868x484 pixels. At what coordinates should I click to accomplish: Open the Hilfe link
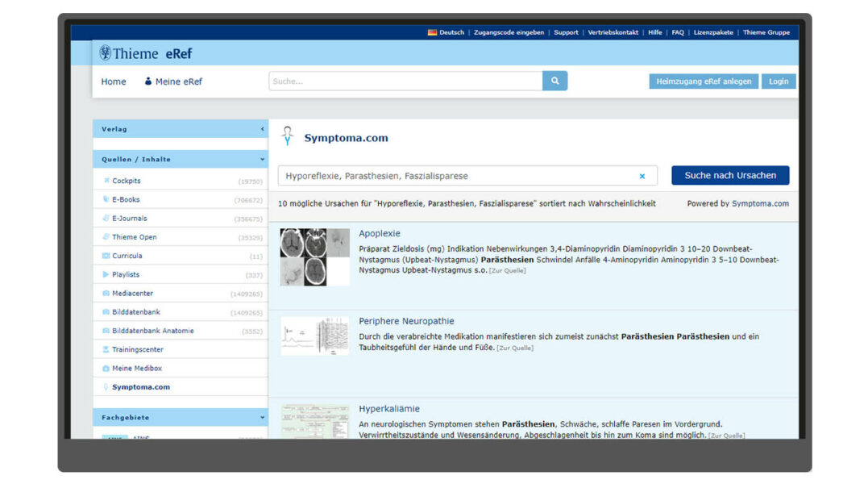click(655, 33)
